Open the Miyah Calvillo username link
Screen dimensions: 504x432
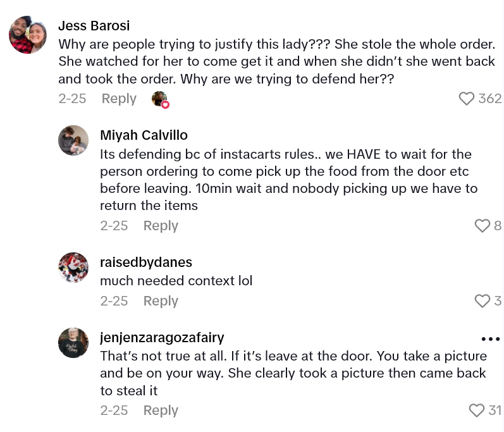(x=144, y=135)
